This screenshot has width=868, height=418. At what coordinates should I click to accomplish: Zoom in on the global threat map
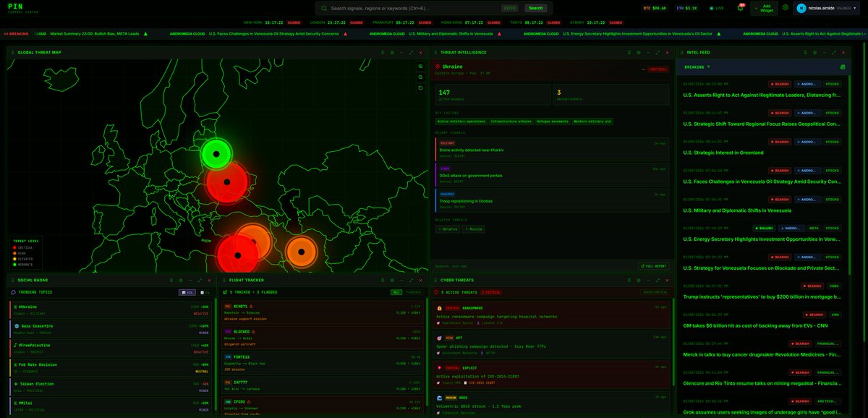(420, 66)
